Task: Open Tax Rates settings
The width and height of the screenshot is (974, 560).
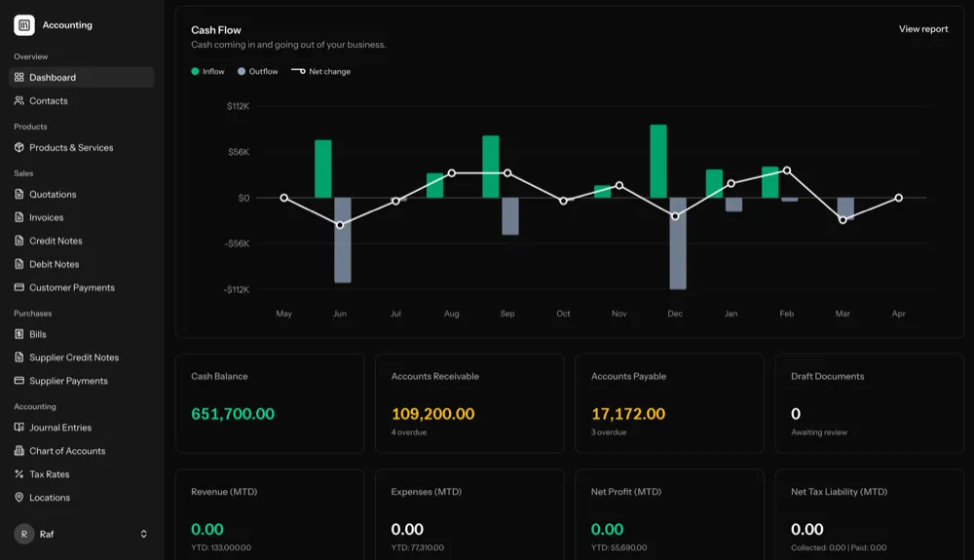Action: point(82,474)
